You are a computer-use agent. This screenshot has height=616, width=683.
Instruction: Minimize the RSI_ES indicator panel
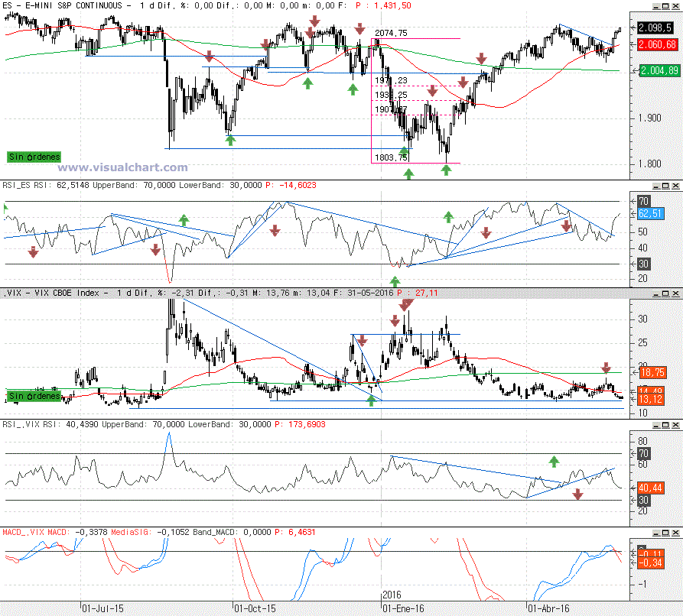coord(656,186)
